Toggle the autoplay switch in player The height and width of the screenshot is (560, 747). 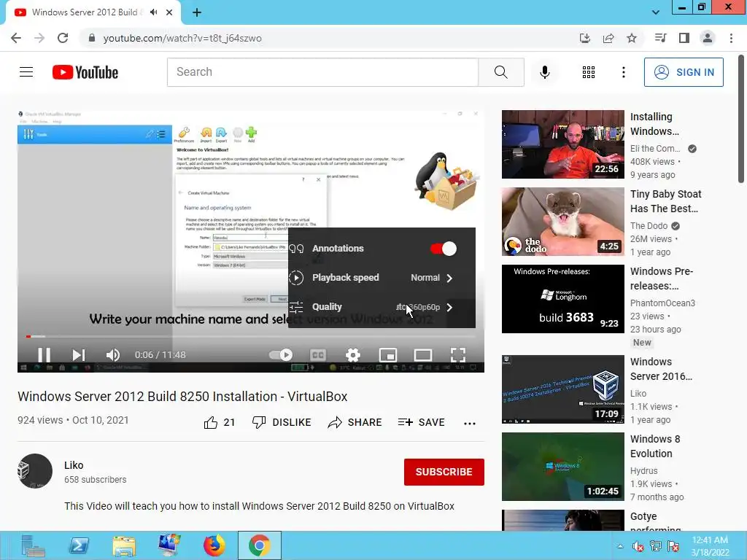281,355
